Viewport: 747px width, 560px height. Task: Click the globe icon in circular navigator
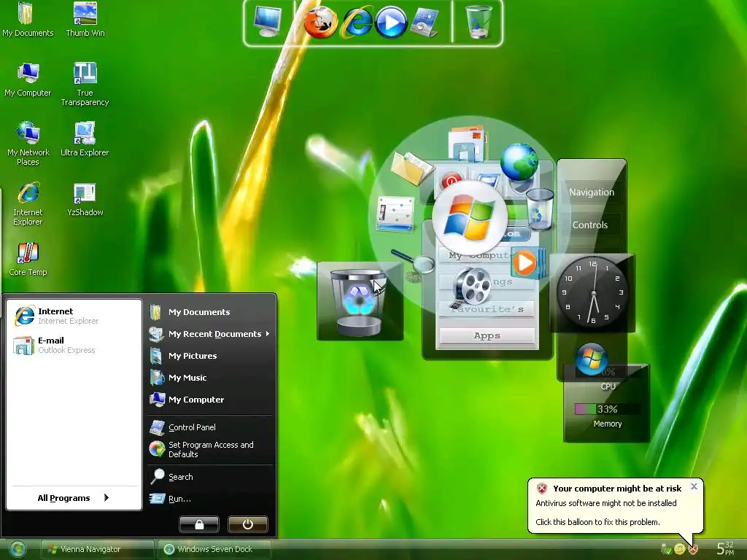click(519, 162)
